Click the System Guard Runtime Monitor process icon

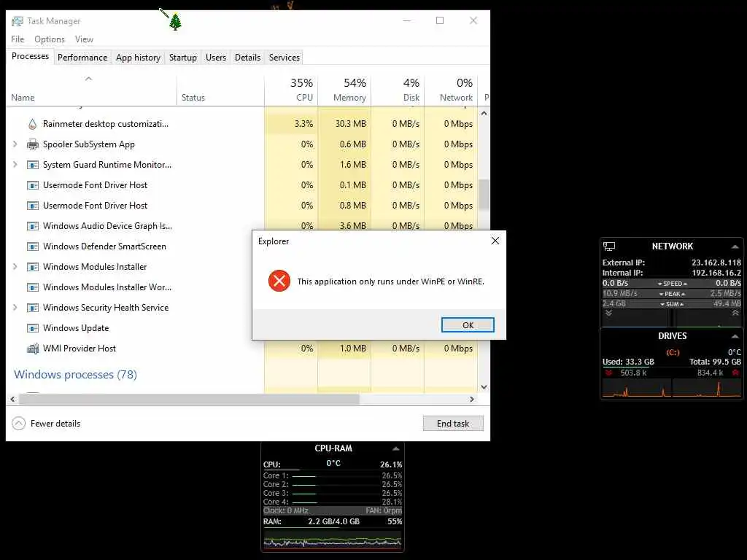click(32, 165)
